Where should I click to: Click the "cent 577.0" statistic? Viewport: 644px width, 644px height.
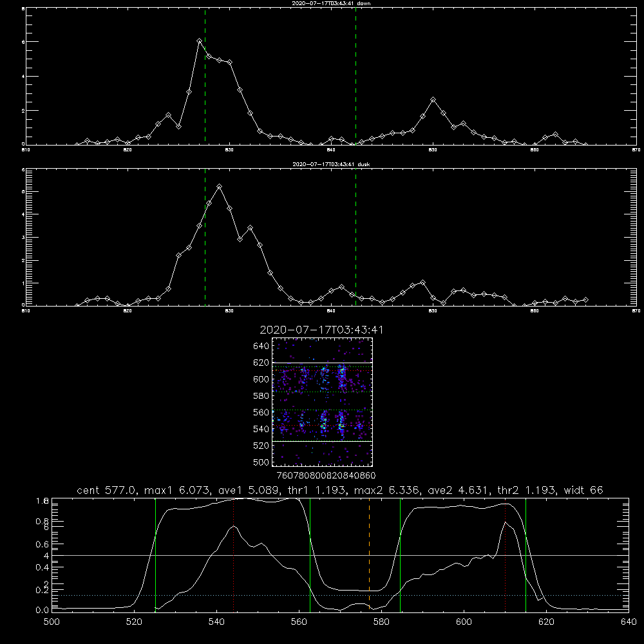[x=107, y=490]
